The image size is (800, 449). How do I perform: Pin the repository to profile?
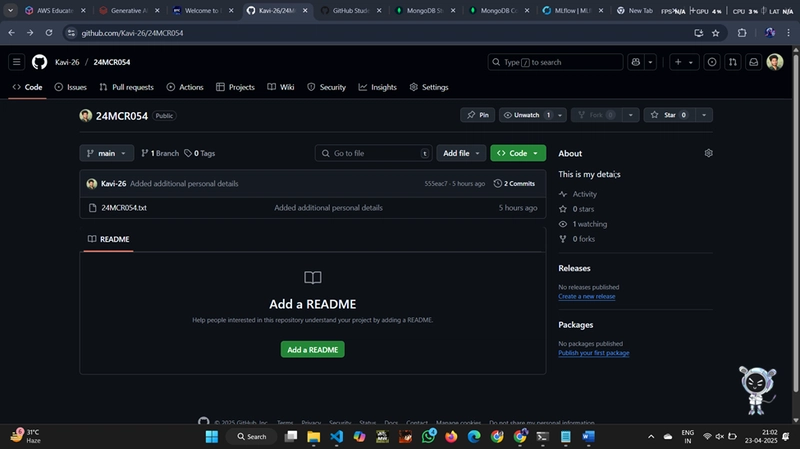pyautogui.click(x=478, y=115)
